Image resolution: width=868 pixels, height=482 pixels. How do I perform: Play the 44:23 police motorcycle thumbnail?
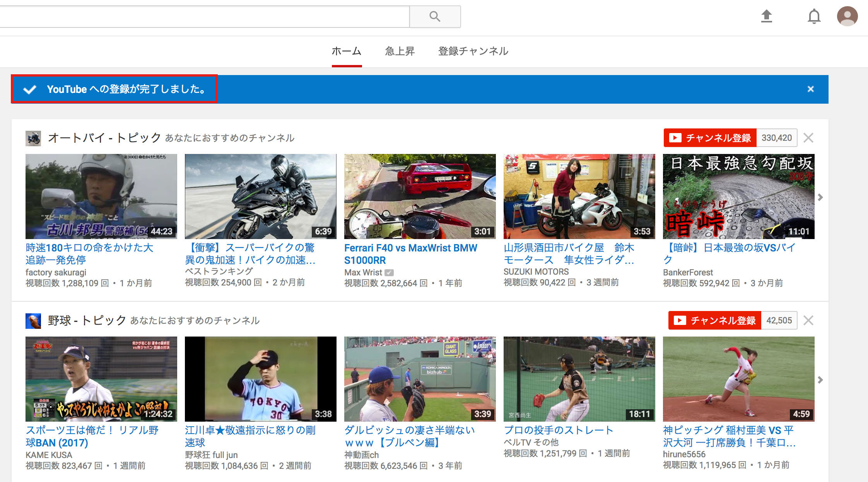(x=101, y=197)
